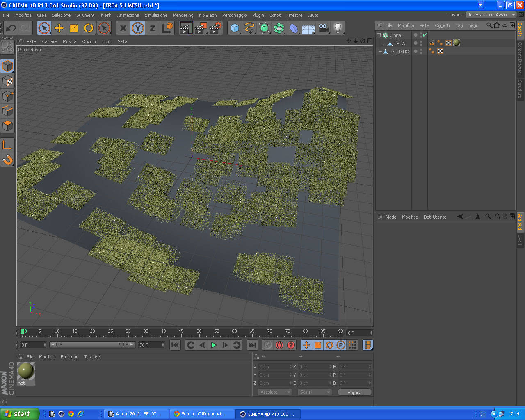Open the Layout dropdown Interfaccia di Avvio

coord(491,15)
